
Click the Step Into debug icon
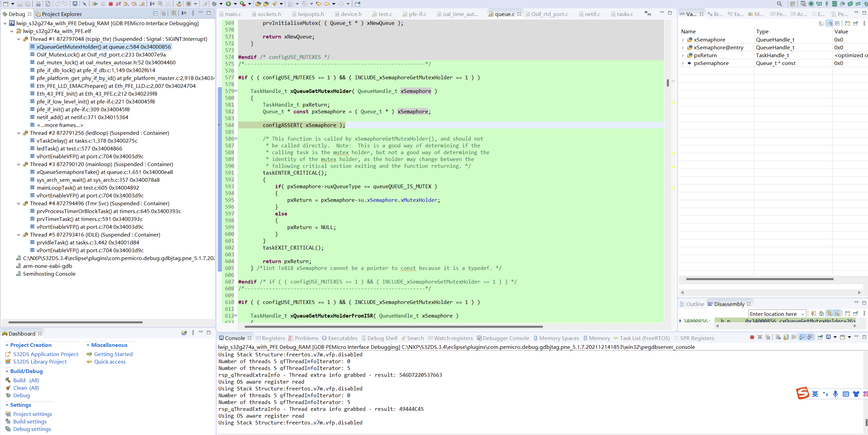tap(126, 4)
